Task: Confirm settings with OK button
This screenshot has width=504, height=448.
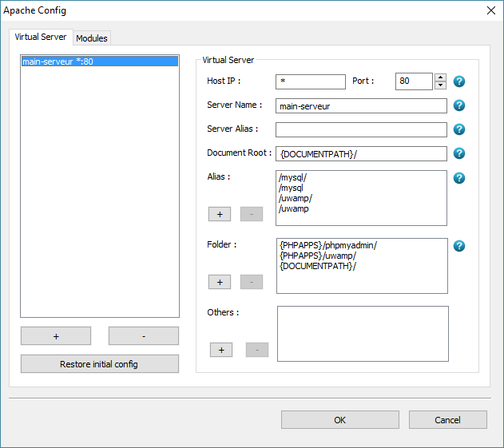Action: (x=339, y=420)
